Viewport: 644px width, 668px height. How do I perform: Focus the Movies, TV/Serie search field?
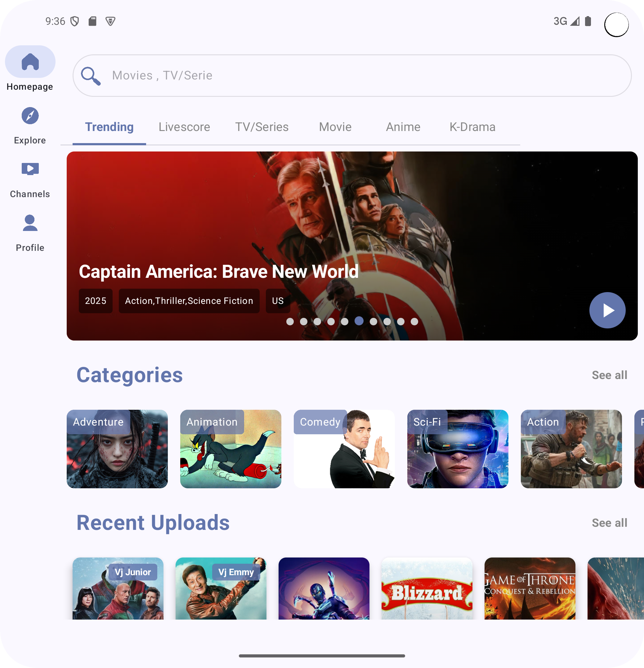[x=352, y=76]
